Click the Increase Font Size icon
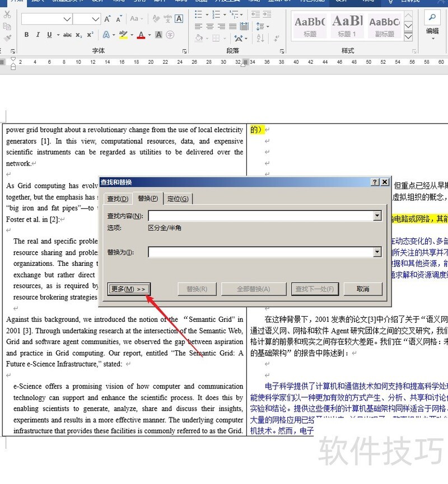448x484 pixels. coord(107,19)
